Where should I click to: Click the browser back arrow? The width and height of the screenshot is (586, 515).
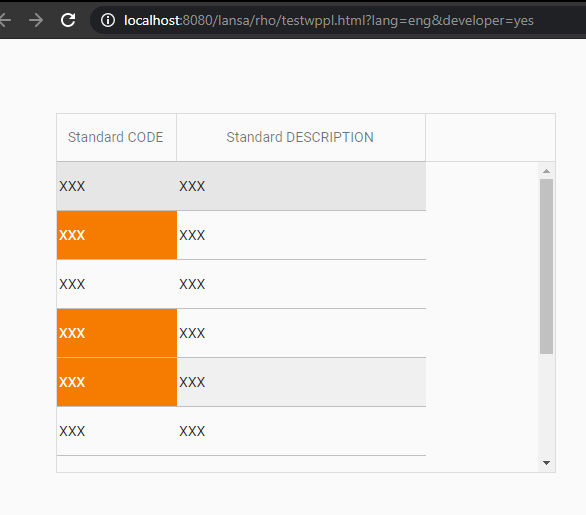tap(4, 20)
